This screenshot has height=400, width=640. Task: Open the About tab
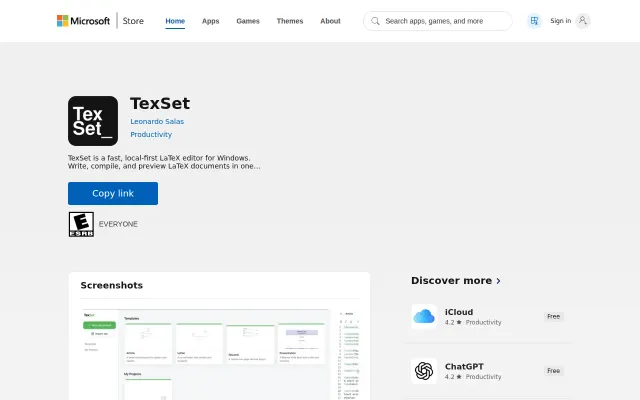(x=330, y=21)
